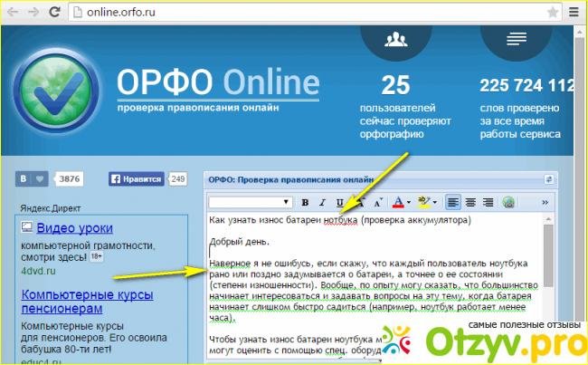Center-align the text
This screenshot has width=588, height=365.
click(471, 202)
